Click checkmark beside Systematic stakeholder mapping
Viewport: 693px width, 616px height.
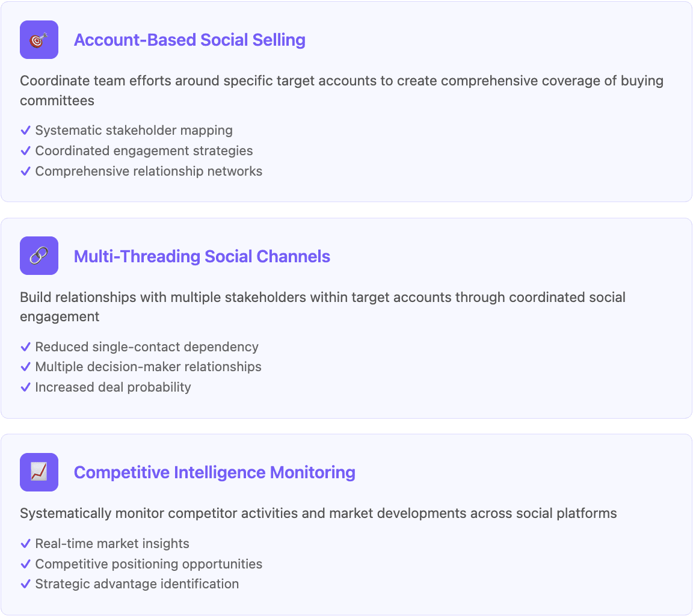coord(26,131)
